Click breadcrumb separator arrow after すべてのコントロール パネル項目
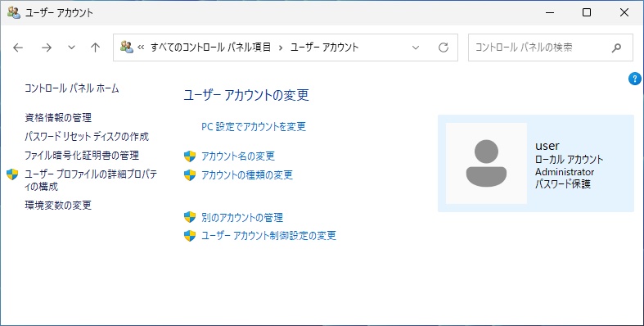Screen dimensions: 644x326 tap(281, 48)
